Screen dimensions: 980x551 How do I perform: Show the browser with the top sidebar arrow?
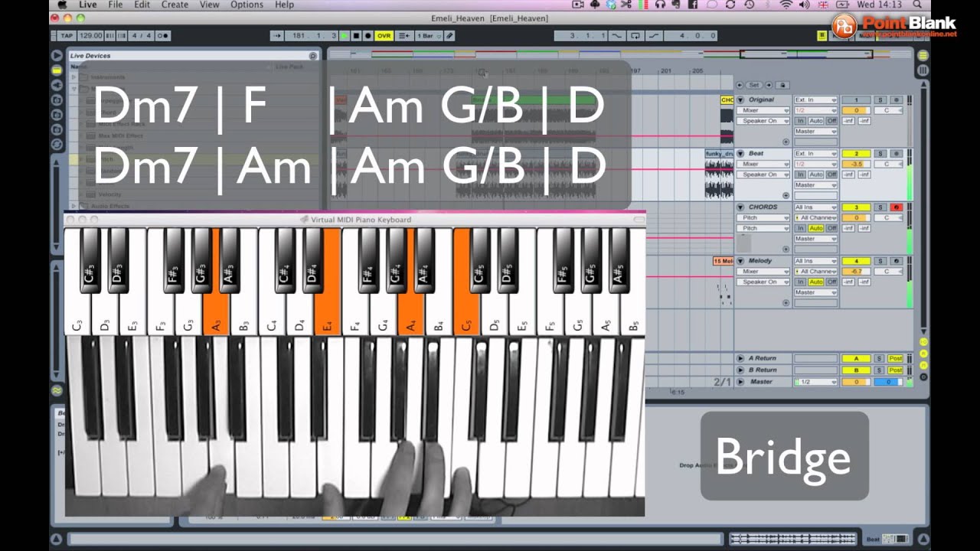56,55
